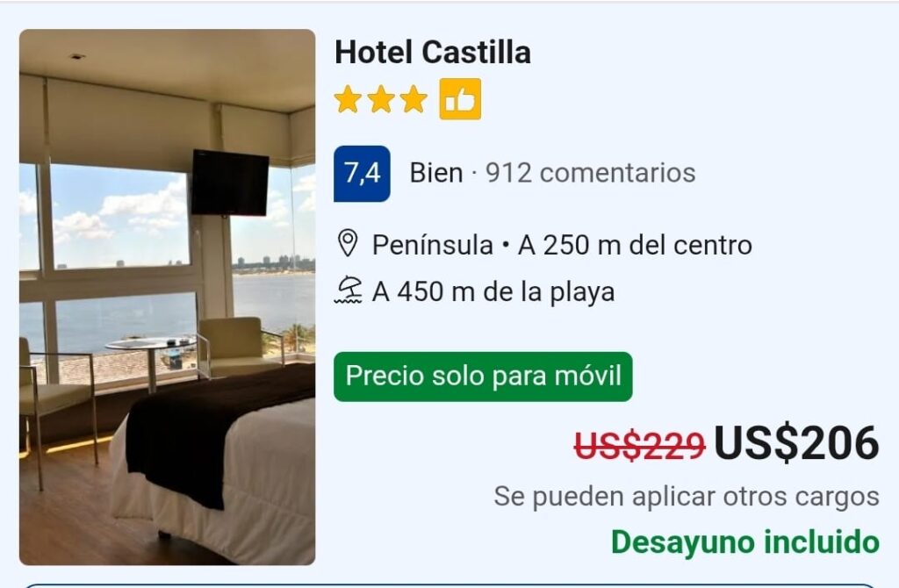This screenshot has width=899, height=588.
Task: Click the US$206 current price
Action: pos(796,443)
